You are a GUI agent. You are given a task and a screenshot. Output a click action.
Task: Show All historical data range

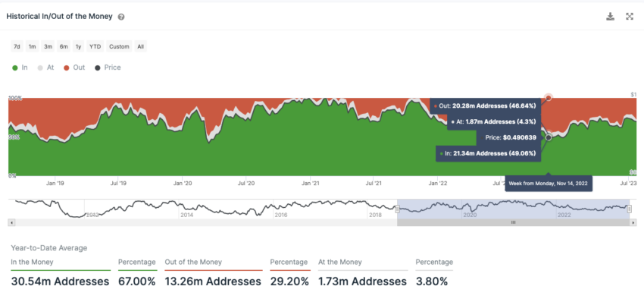point(140,46)
